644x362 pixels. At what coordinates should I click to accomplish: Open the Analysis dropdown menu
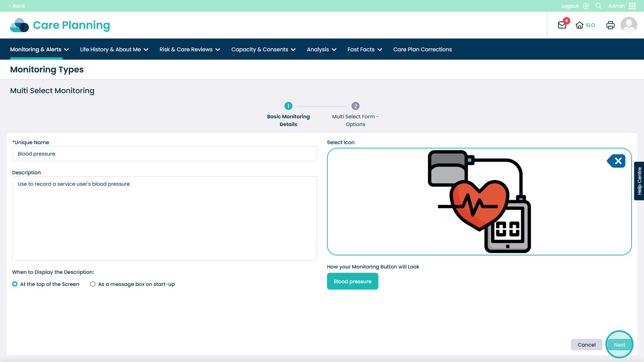(321, 49)
